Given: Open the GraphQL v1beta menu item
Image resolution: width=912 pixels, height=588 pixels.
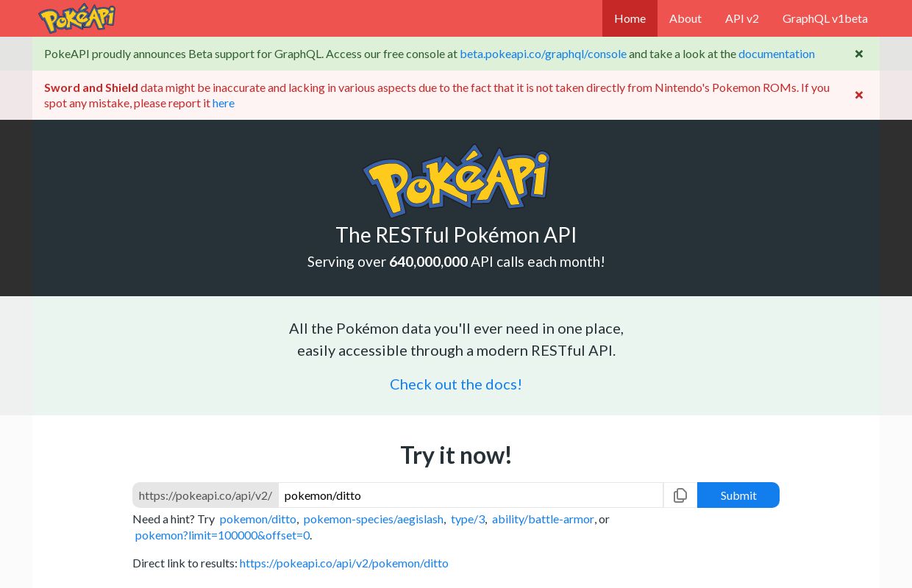Looking at the screenshot, I should (825, 18).
